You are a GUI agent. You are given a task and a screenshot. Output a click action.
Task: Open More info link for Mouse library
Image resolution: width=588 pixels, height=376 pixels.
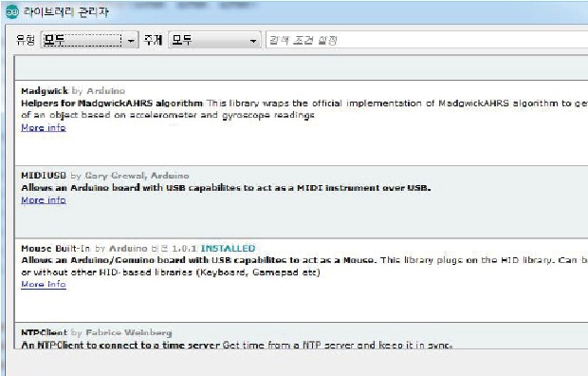point(44,284)
